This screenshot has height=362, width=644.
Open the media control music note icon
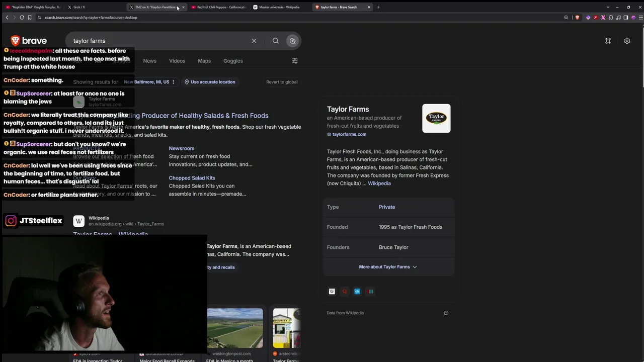[618, 18]
